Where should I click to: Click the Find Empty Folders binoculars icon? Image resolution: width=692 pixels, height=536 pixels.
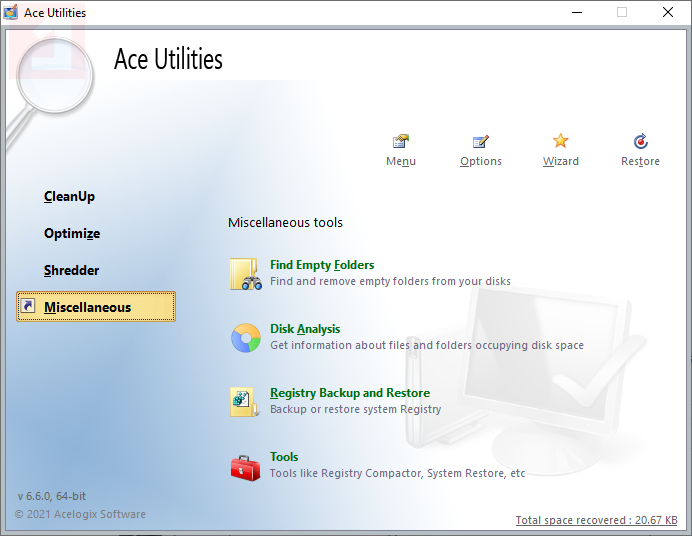coord(245,274)
